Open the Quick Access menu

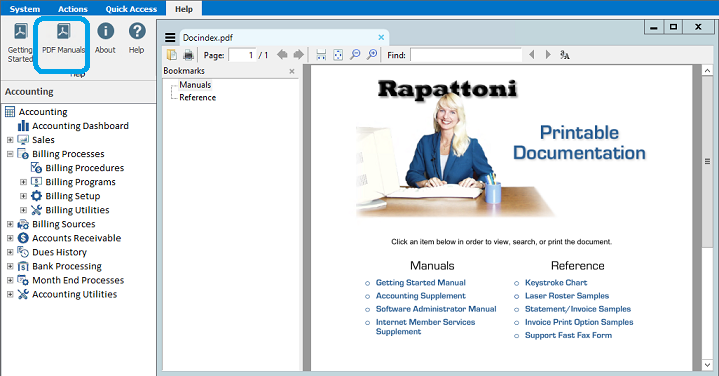click(x=131, y=9)
